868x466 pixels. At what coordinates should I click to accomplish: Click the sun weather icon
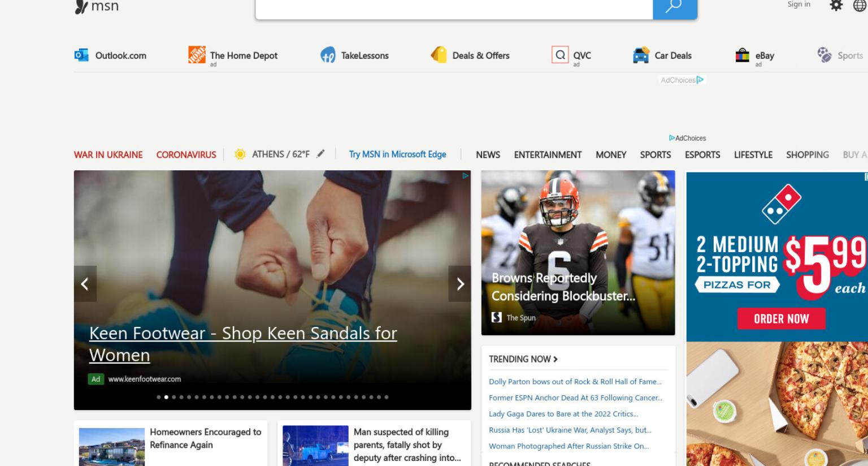[x=240, y=154]
